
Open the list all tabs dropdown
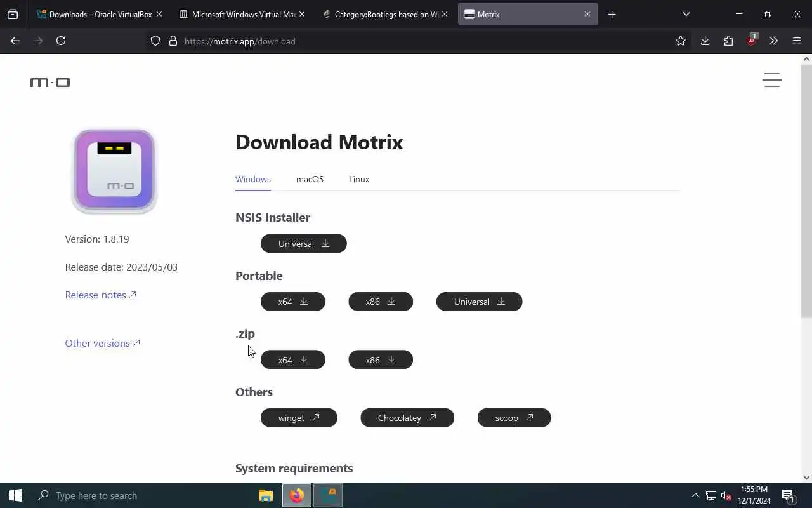click(686, 14)
